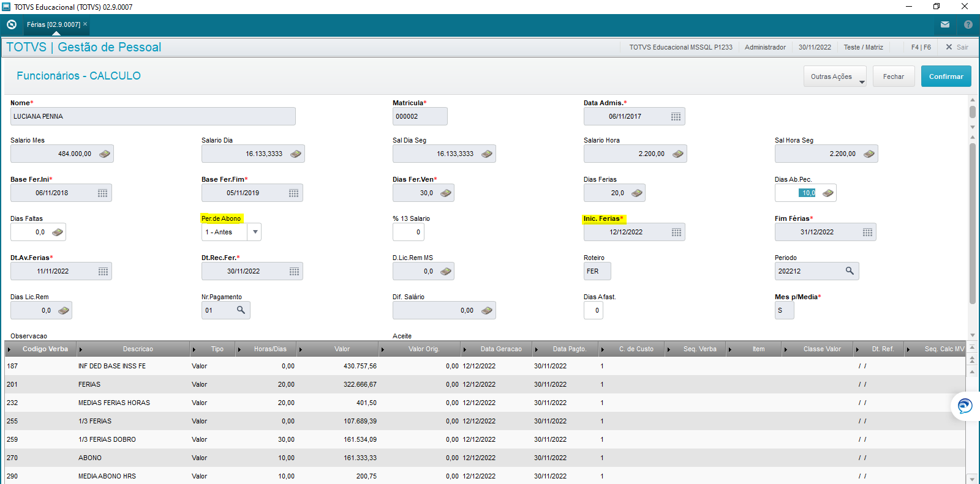This screenshot has width=980, height=484.
Task: Click the calculator icon beside D.Lic.Rem MS
Action: tap(446, 272)
